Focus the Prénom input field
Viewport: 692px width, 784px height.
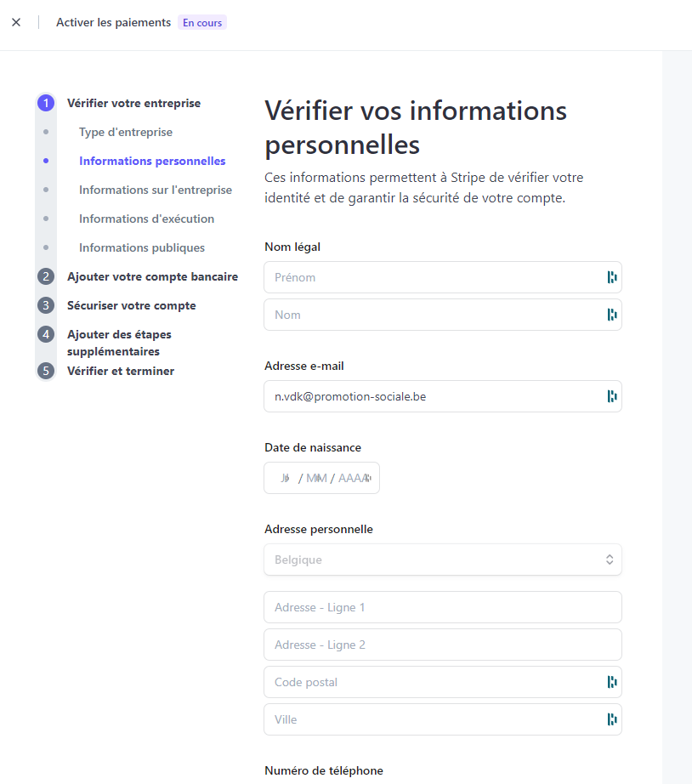(x=443, y=277)
